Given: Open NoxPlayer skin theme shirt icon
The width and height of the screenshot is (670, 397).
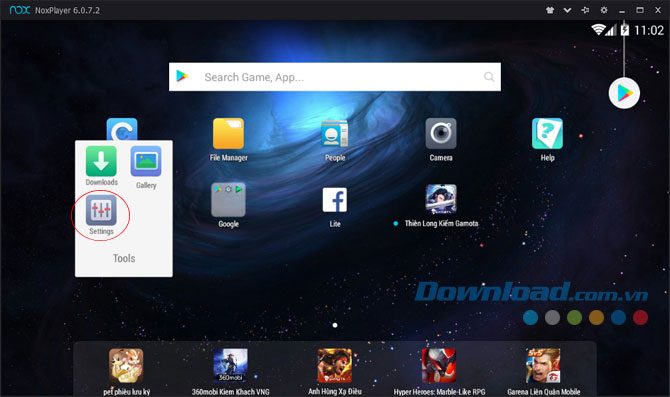Looking at the screenshot, I should [550, 10].
